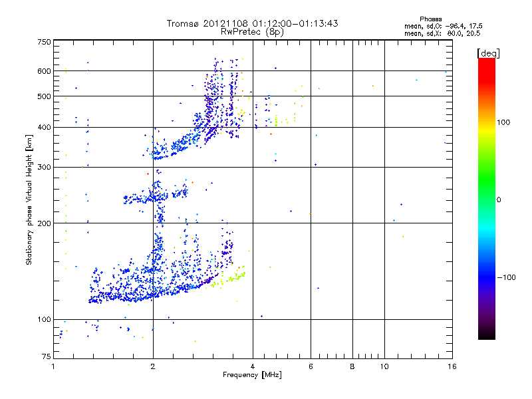Click the colorbar tick label '-100'

(507, 277)
